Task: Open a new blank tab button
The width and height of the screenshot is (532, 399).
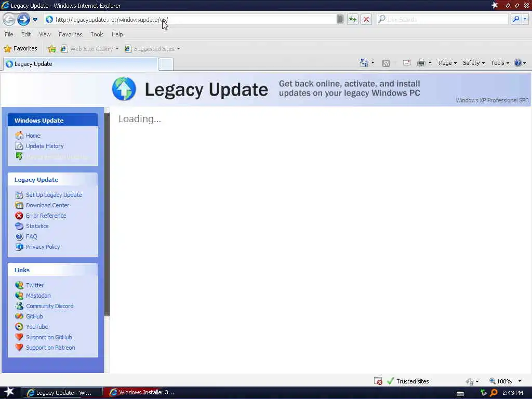Action: 166,64
